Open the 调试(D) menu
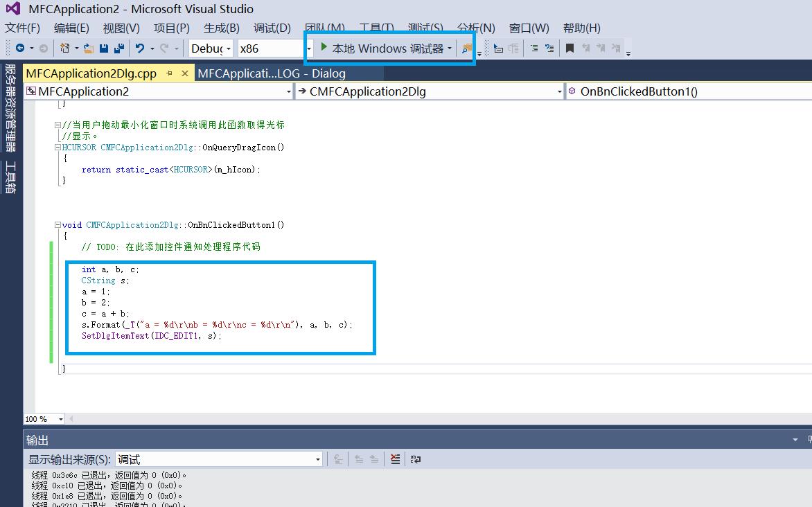This screenshot has height=507, width=812. click(272, 28)
